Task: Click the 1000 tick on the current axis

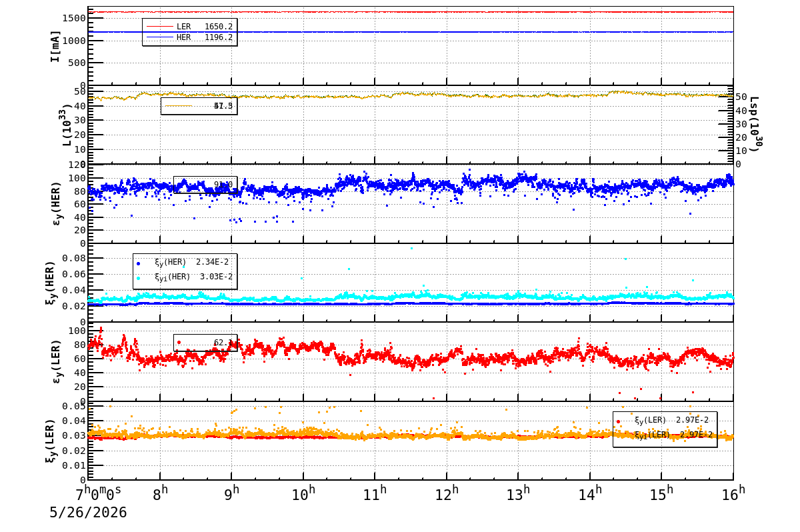Action: point(73,41)
